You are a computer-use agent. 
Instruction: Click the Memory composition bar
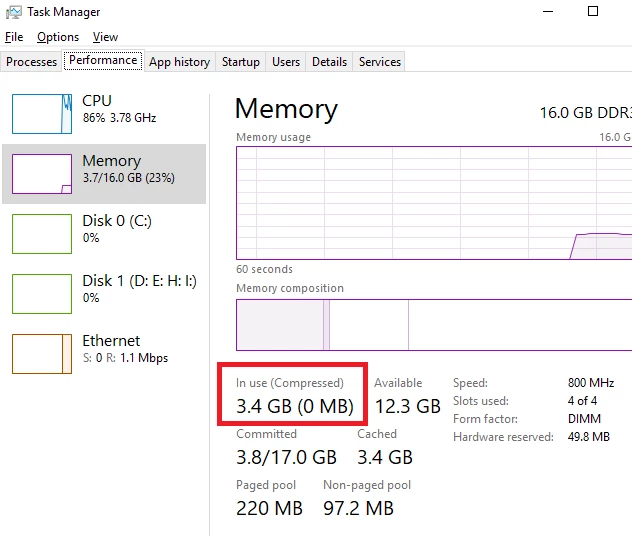434,325
